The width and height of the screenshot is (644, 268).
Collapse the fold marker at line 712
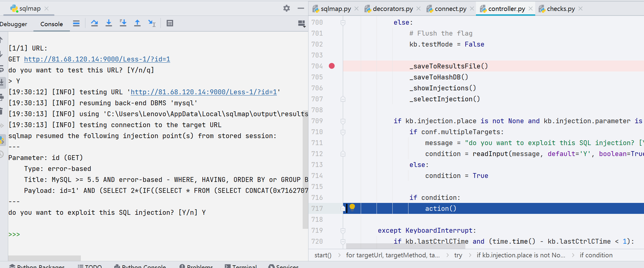pyautogui.click(x=343, y=154)
